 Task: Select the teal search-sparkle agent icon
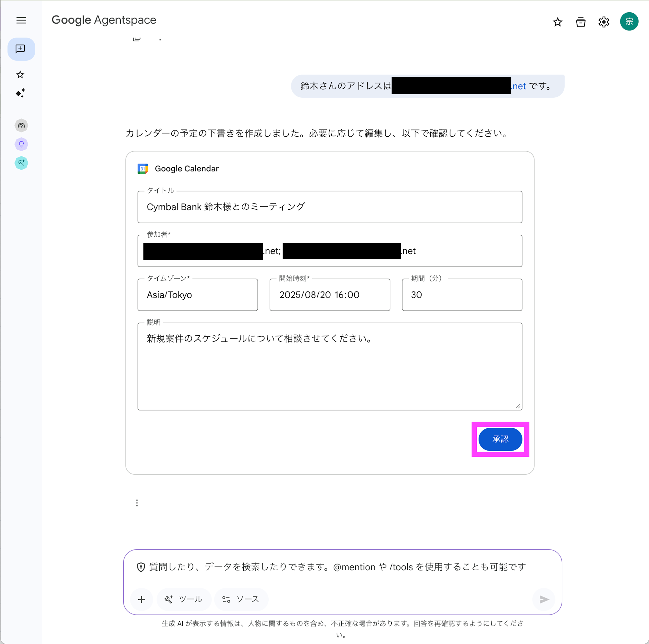pos(21,163)
